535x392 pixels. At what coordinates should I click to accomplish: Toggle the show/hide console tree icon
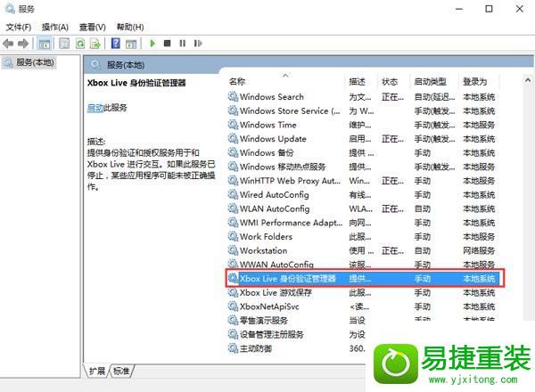tap(45, 44)
